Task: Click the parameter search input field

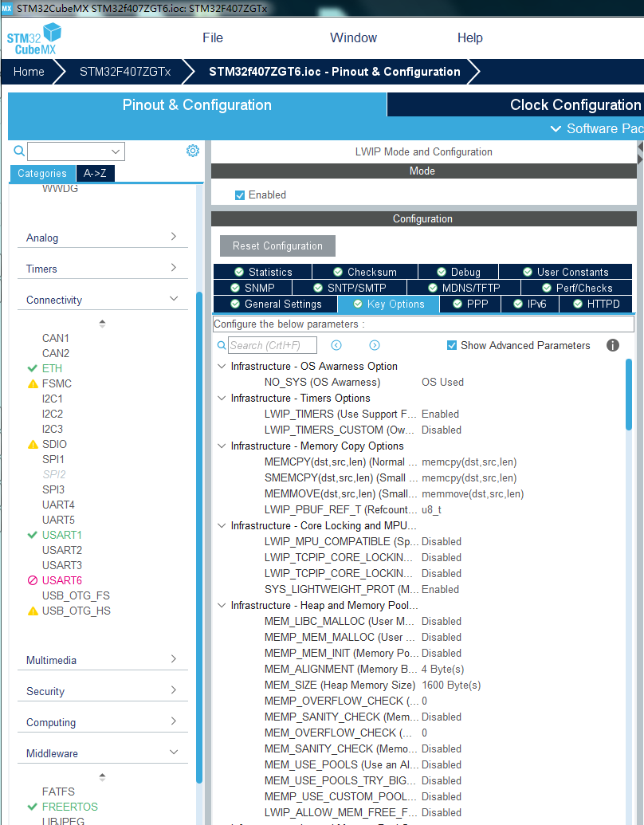Action: tap(272, 345)
